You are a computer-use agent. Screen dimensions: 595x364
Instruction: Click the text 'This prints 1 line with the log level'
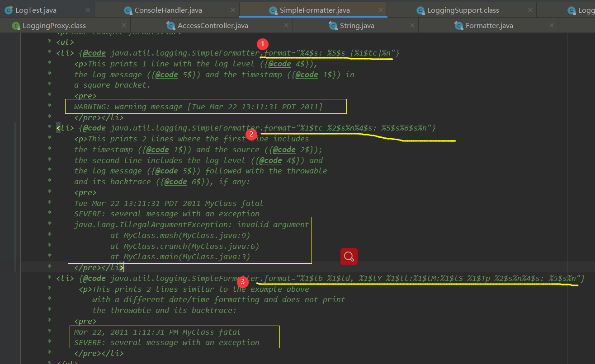pos(174,64)
